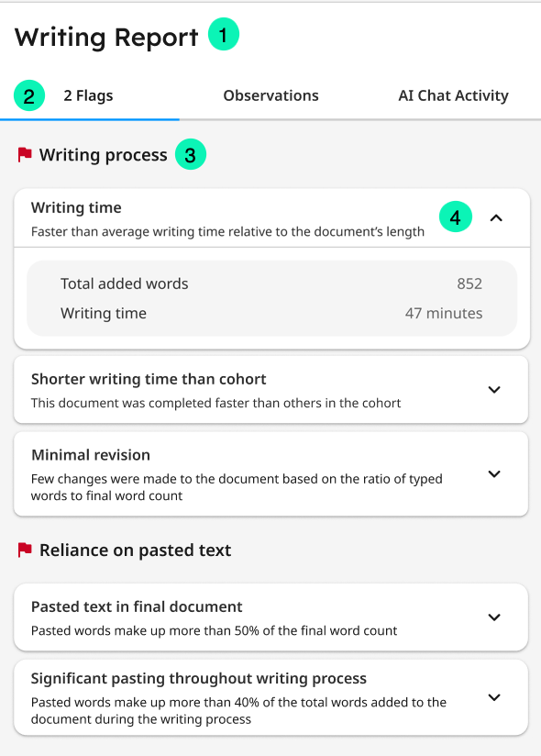
Task: Click the 47 minutes writing time value
Action: click(x=444, y=314)
